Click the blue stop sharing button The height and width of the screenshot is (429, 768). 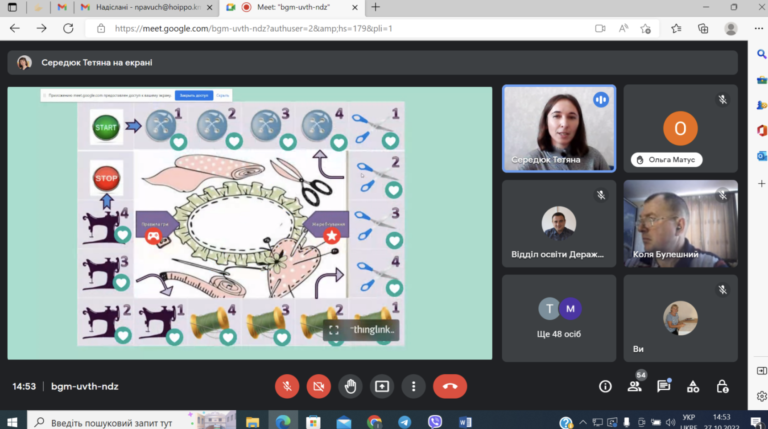(x=194, y=95)
